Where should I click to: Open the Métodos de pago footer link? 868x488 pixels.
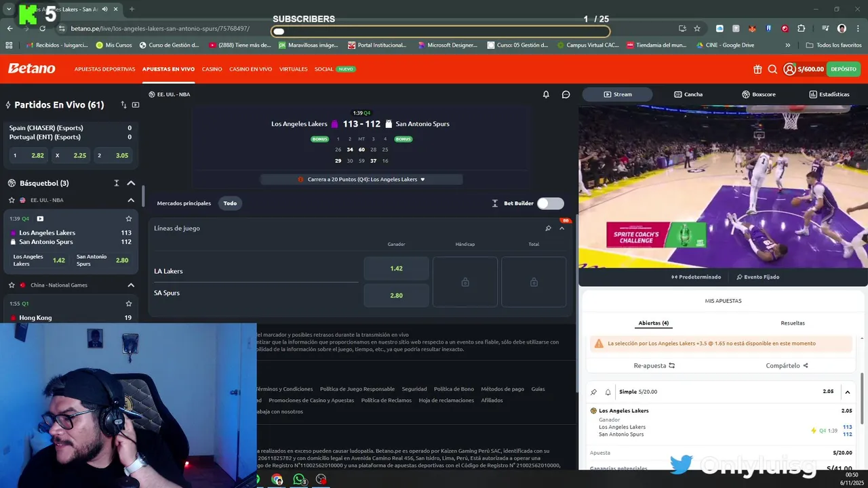click(x=502, y=389)
